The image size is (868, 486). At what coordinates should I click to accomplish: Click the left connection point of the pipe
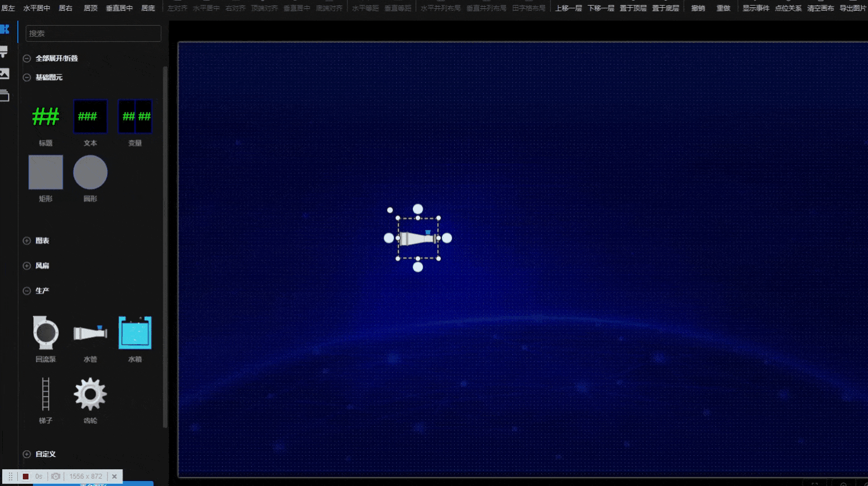point(389,238)
